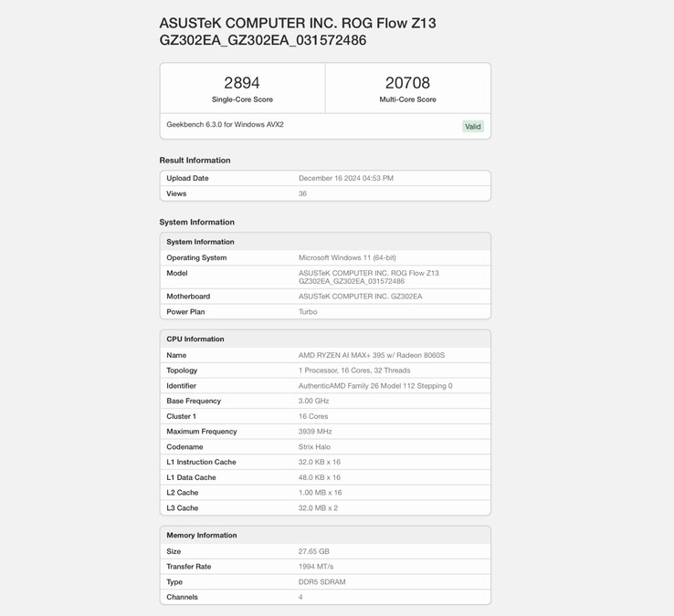Click the Strix Halo codename value
The height and width of the screenshot is (616, 674).
pyautogui.click(x=314, y=447)
